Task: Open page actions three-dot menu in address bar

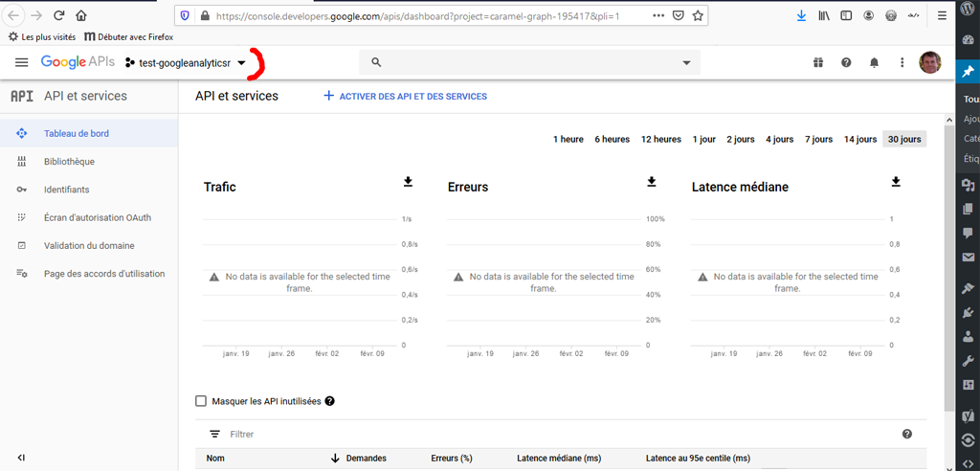Action: 658,16
